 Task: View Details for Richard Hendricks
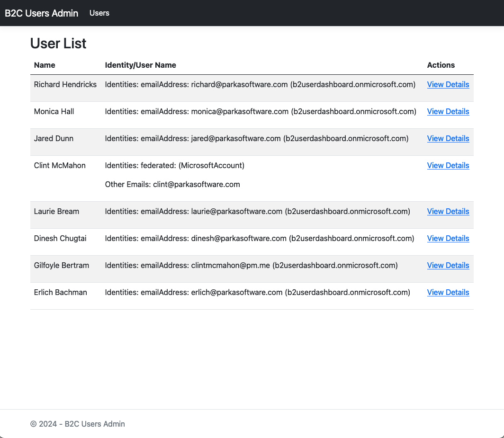tap(448, 84)
